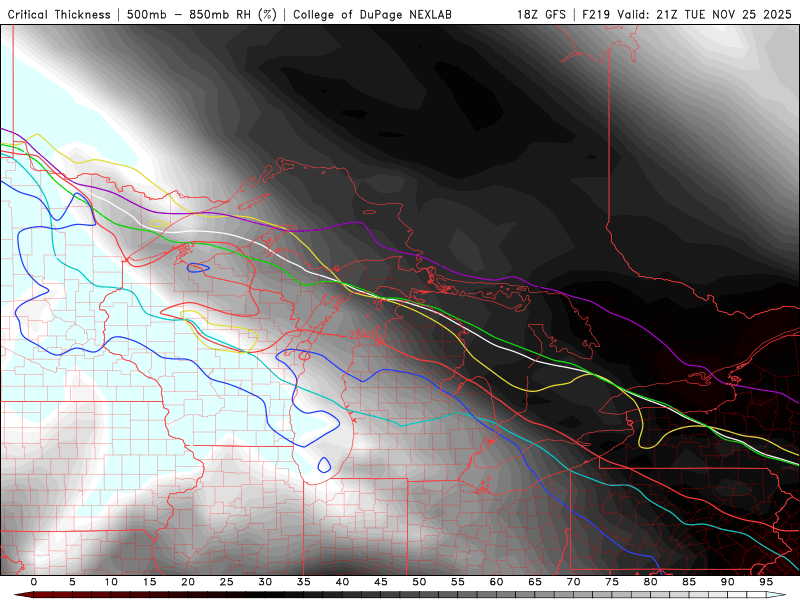Click the "20" colorbar value
This screenshot has width=800, height=600.
[x=188, y=582]
